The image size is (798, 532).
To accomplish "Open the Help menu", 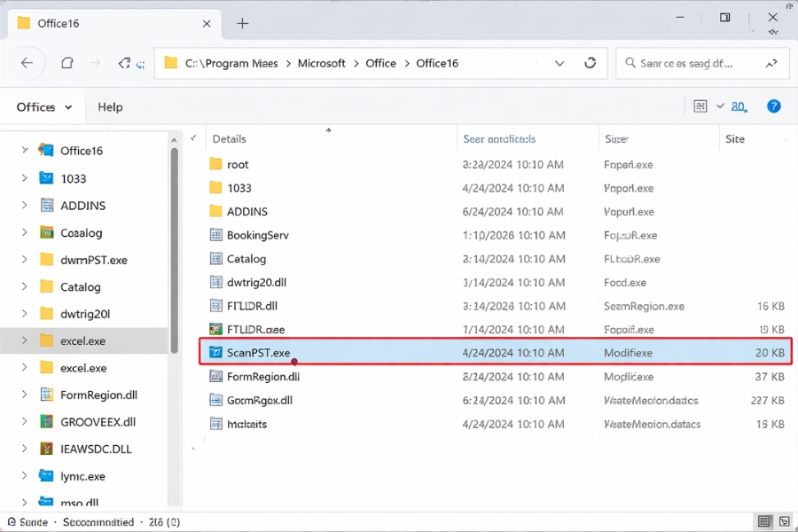I will [x=109, y=106].
